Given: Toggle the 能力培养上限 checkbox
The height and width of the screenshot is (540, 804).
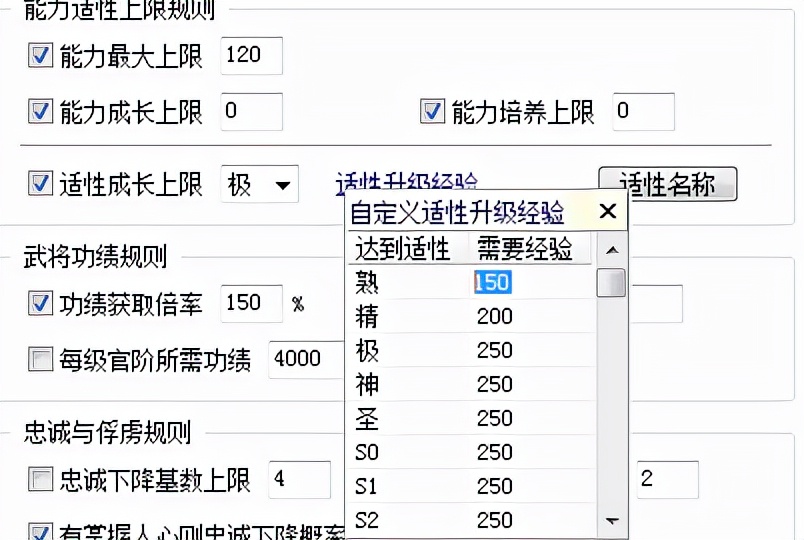Looking at the screenshot, I should (x=432, y=111).
